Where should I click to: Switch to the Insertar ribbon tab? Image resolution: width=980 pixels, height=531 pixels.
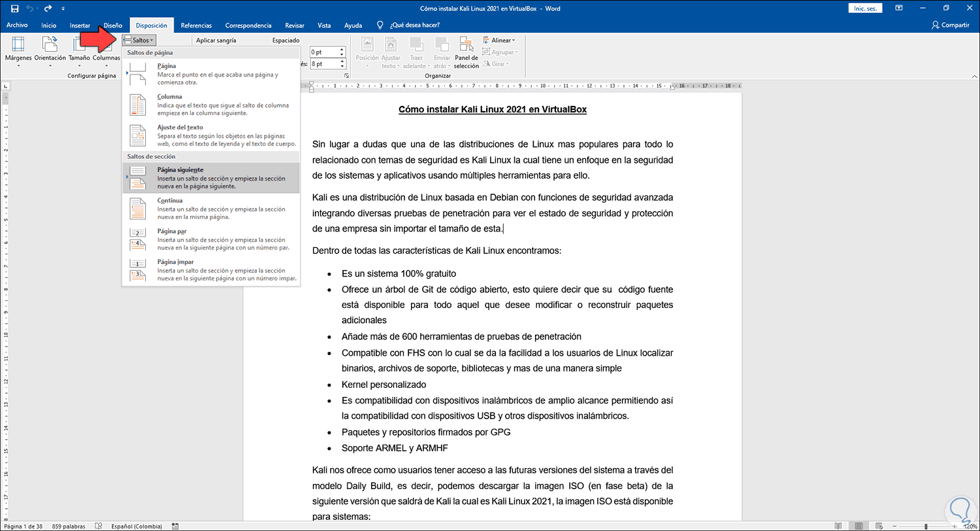click(80, 26)
